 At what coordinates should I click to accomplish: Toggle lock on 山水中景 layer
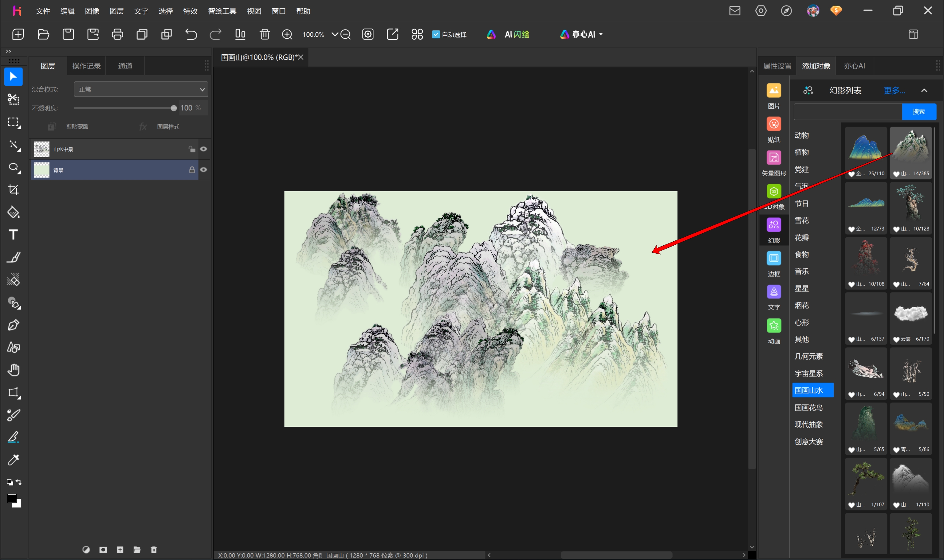[x=192, y=149]
